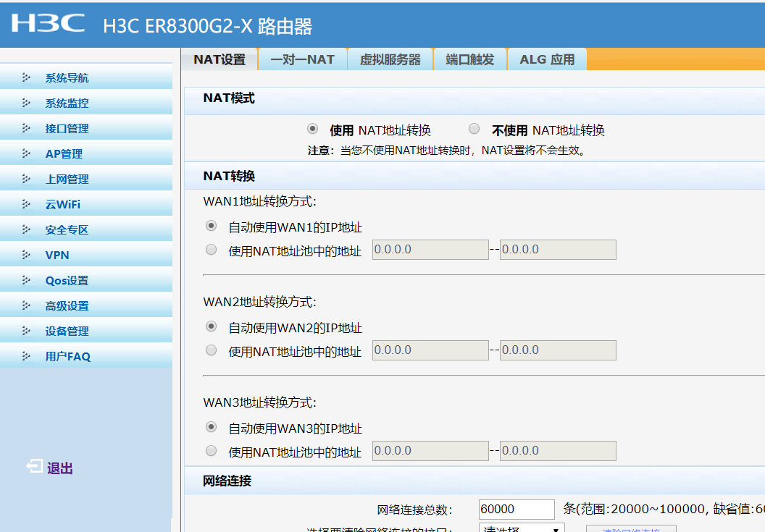Click the bullet icon beside 系统导航
765x532 pixels.
point(26,77)
